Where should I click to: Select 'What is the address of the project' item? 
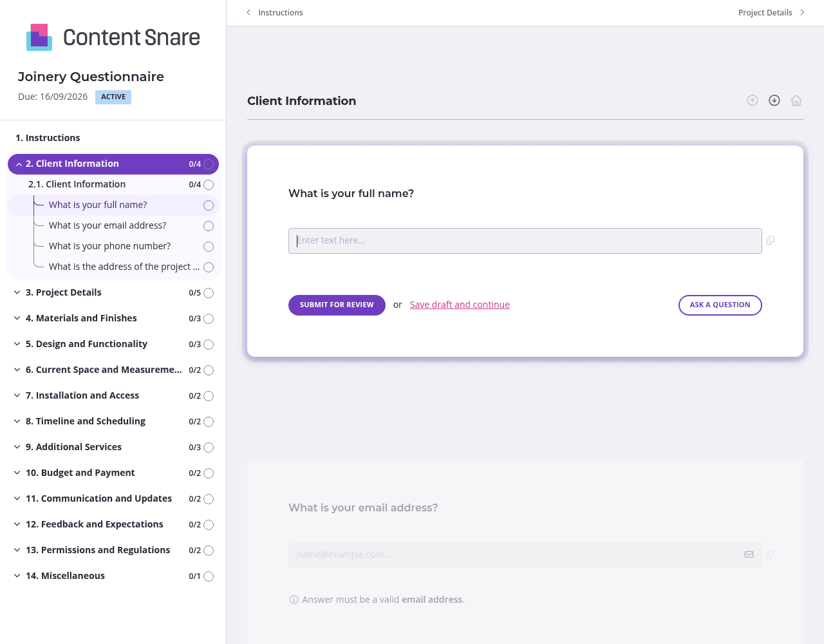point(124,267)
